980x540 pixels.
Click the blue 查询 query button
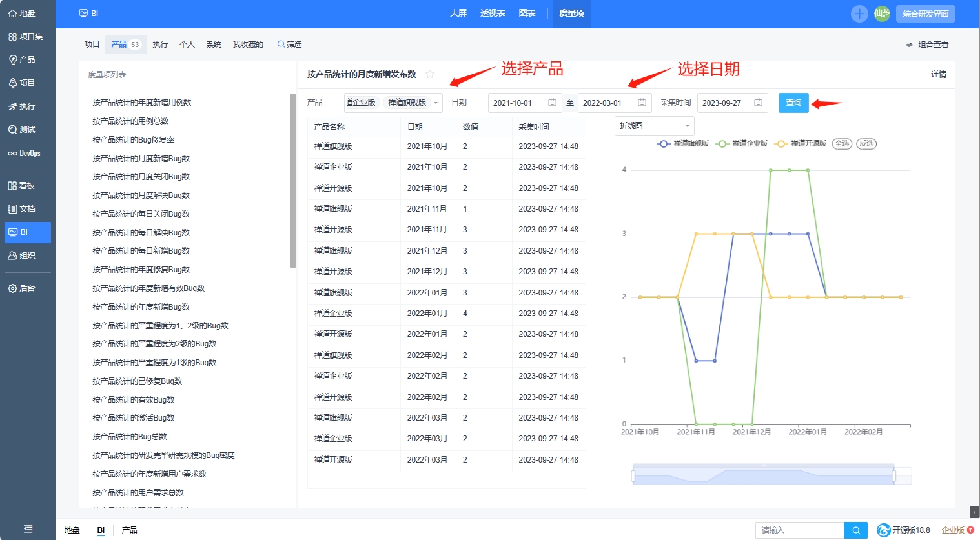tap(793, 103)
